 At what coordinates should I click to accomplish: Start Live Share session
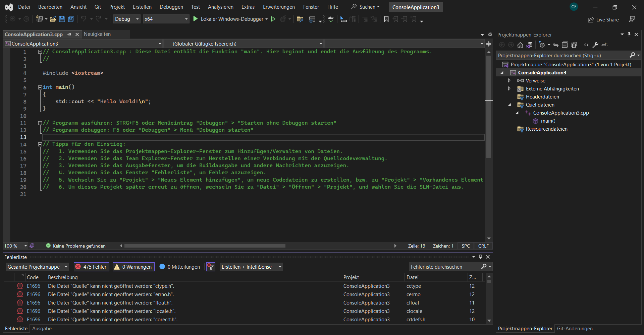[x=603, y=19]
